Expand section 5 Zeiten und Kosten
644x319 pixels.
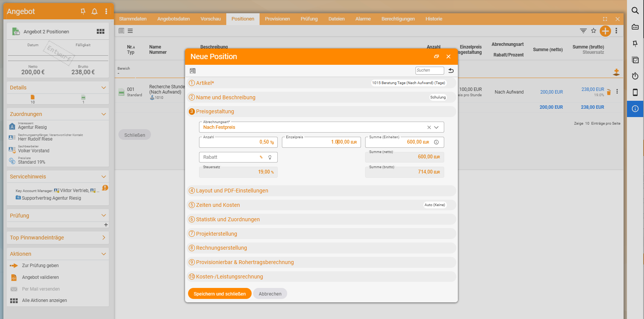tap(321, 205)
